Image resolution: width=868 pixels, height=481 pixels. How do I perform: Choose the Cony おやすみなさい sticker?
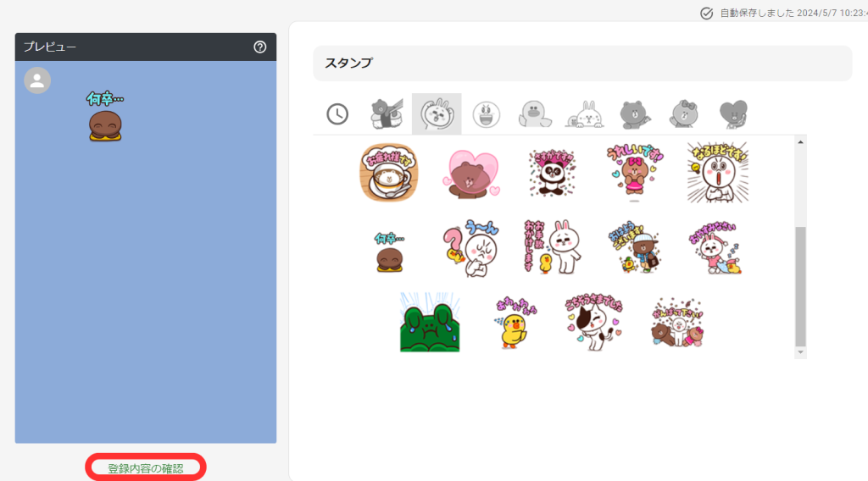click(x=715, y=248)
